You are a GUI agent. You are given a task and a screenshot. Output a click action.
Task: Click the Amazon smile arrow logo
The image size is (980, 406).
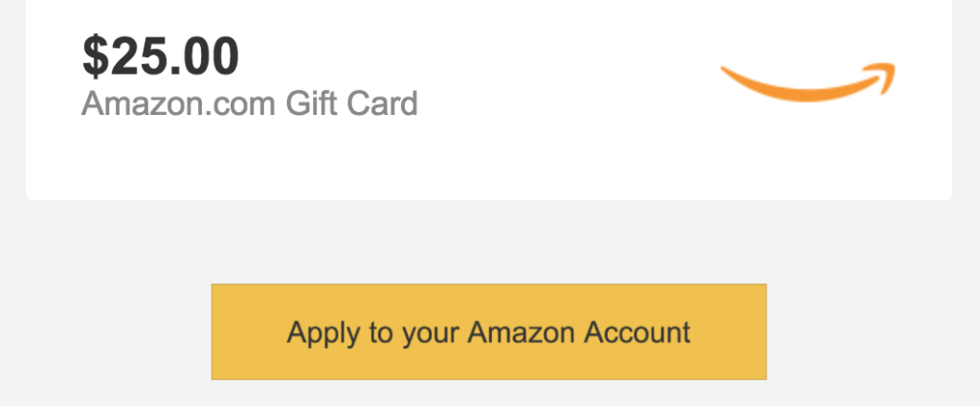[x=808, y=82]
